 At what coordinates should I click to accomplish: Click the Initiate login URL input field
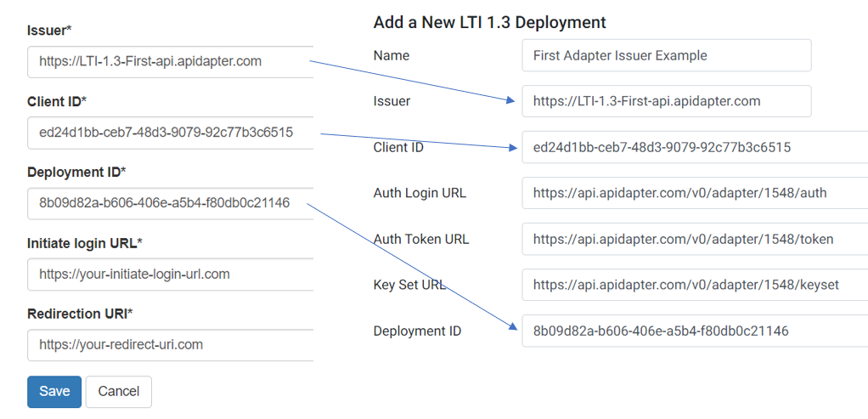[x=170, y=274]
